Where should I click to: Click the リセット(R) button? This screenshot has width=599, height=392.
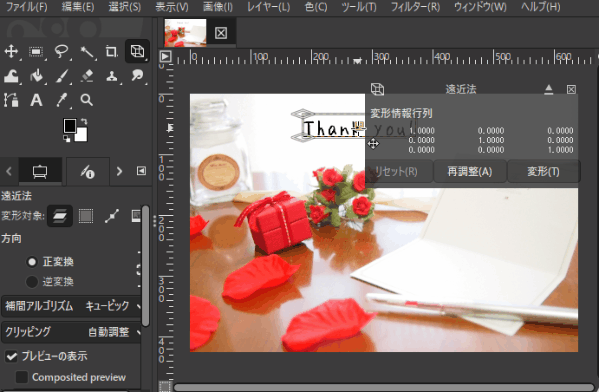398,172
